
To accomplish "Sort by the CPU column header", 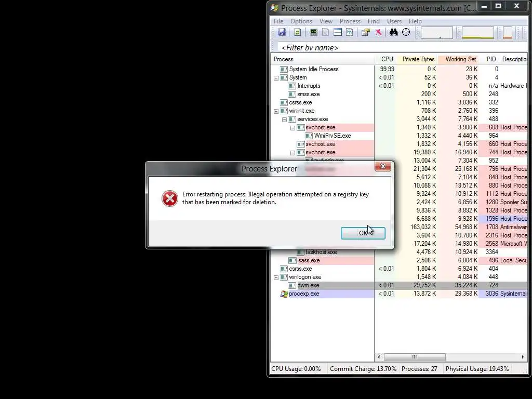I will (x=387, y=59).
